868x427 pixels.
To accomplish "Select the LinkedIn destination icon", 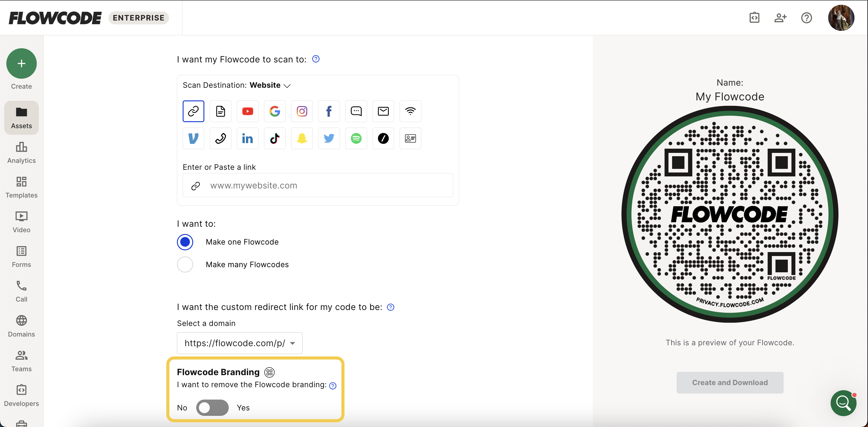I will click(x=248, y=138).
